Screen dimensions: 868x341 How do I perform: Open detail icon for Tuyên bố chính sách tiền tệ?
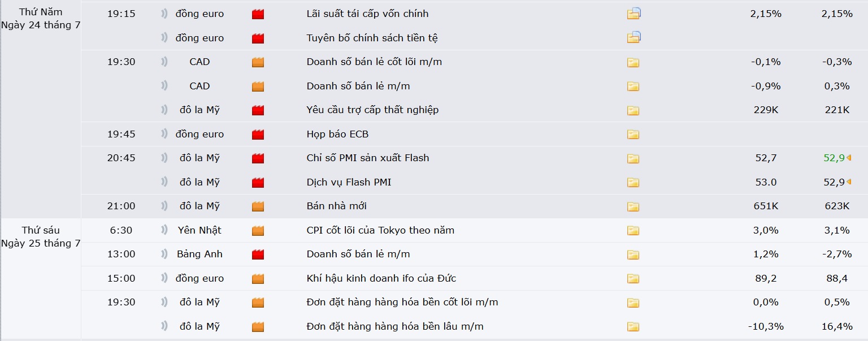pos(633,38)
